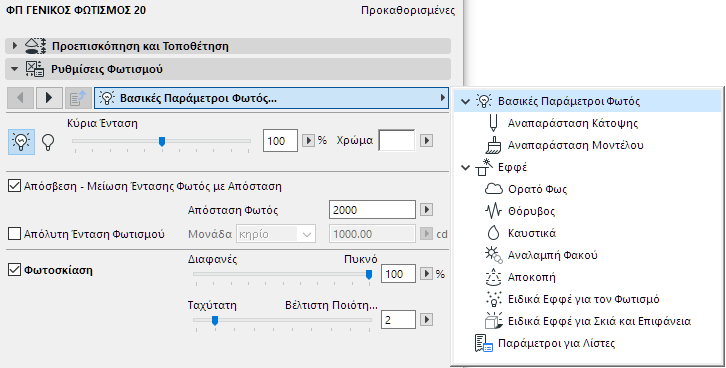Viewport: 726px width, 368px height.
Task: Click the bulb icon beside Βασικές Παράμετροι Φωτός in menu
Action: point(484,101)
